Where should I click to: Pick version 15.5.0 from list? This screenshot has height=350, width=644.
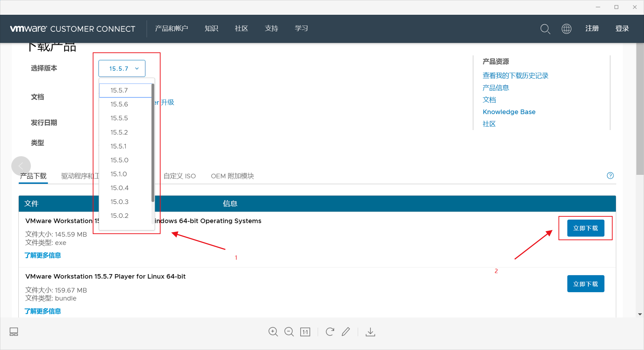click(x=125, y=160)
